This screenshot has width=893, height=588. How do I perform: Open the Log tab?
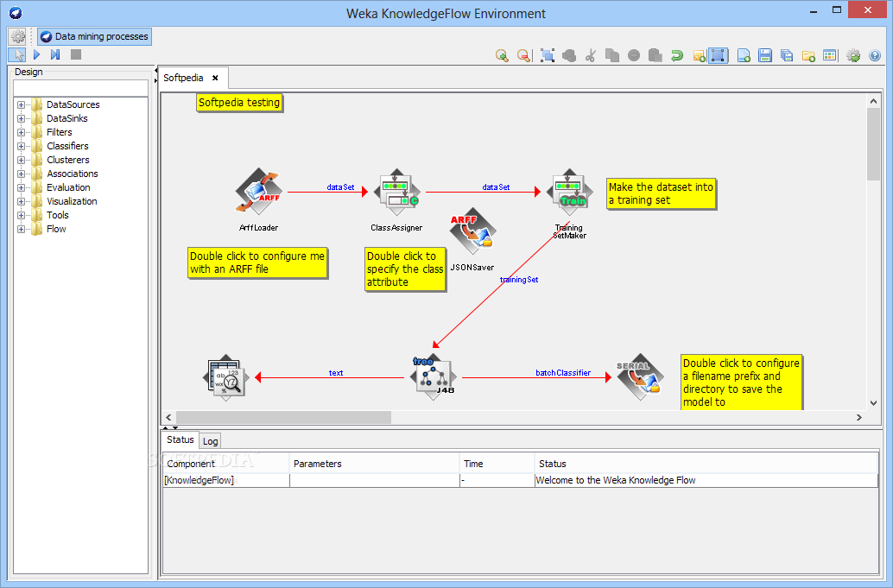pyautogui.click(x=210, y=441)
